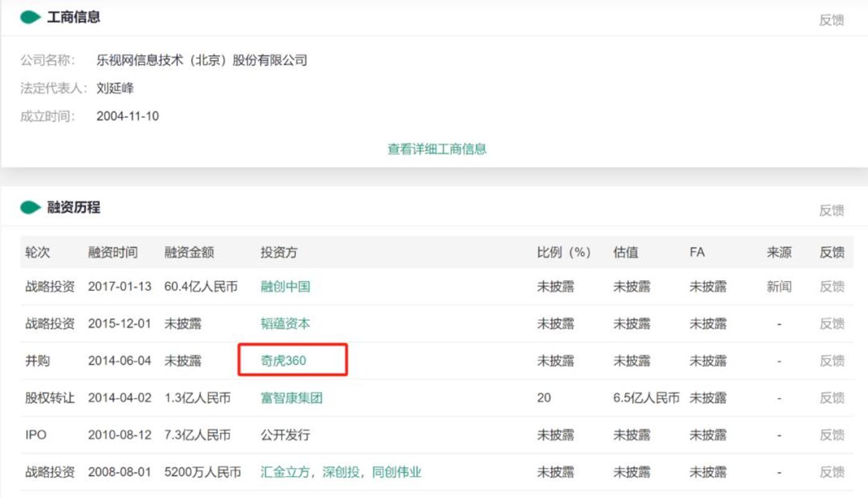
Task: Click 反馈 in 融资历程 header
Action: coord(831,210)
